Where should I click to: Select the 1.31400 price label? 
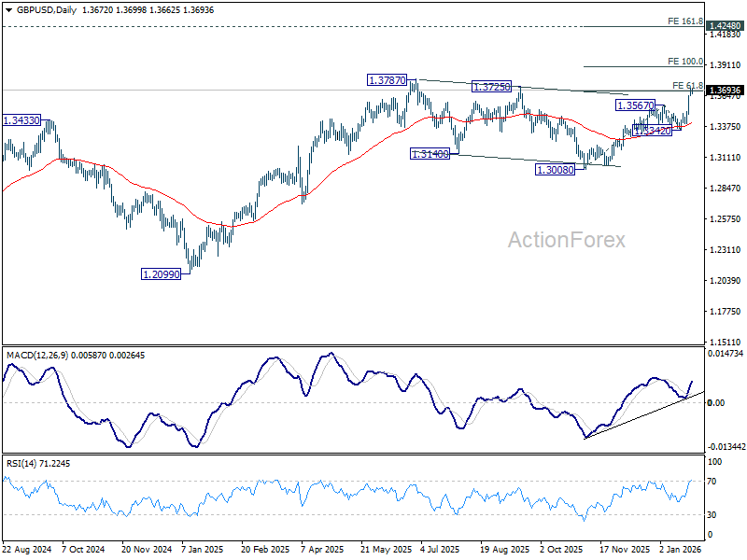(x=430, y=154)
